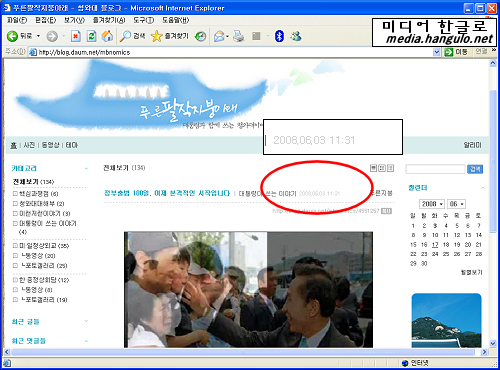The height and width of the screenshot is (370, 500).
Task: Select underlined date 17 in calendar
Action: click(435, 245)
